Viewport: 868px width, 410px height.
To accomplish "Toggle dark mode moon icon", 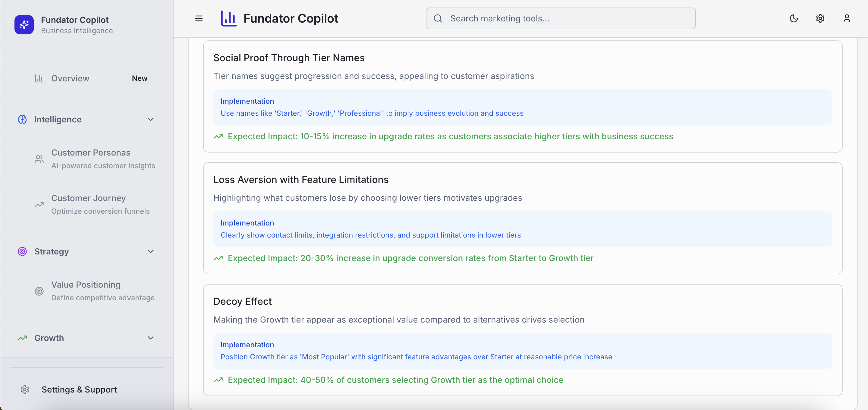I will [794, 19].
